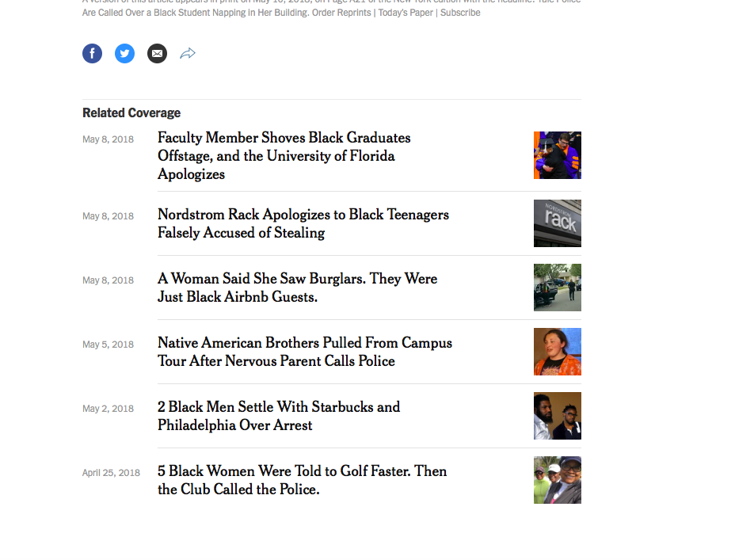Viewport: 735px width, 560px height.
Task: Click the Starbucks settlement article thumbnail
Action: pyautogui.click(x=558, y=416)
